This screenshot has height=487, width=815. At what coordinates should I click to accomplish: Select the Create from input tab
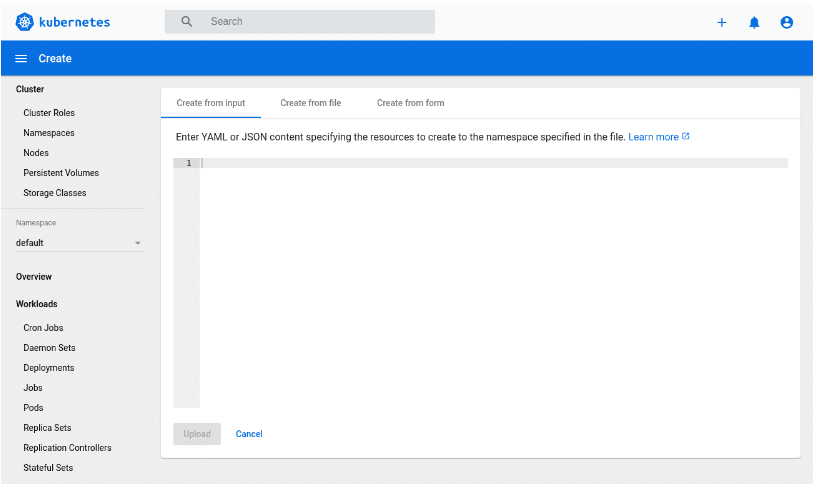point(211,103)
